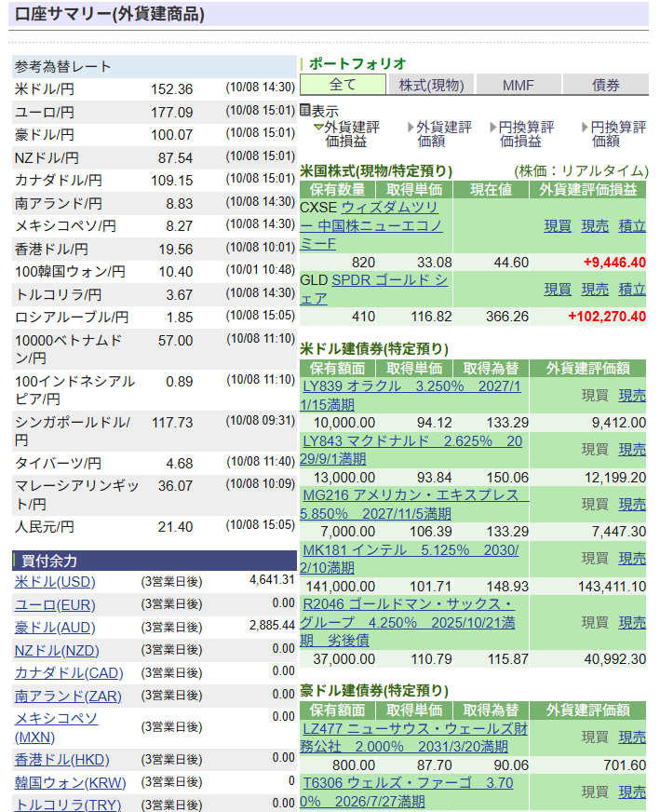Viewport: 660px width, 812px height.
Task: Click 現売 for the MK181 インテル bond
Action: point(632,559)
